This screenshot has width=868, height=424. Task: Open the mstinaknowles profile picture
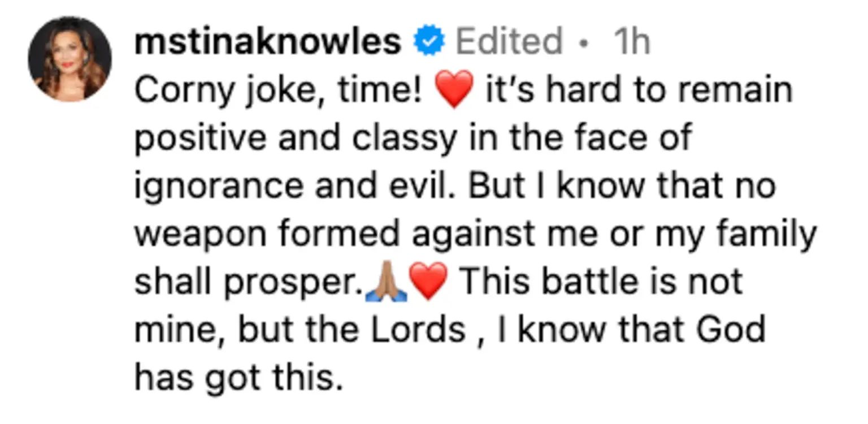70,59
